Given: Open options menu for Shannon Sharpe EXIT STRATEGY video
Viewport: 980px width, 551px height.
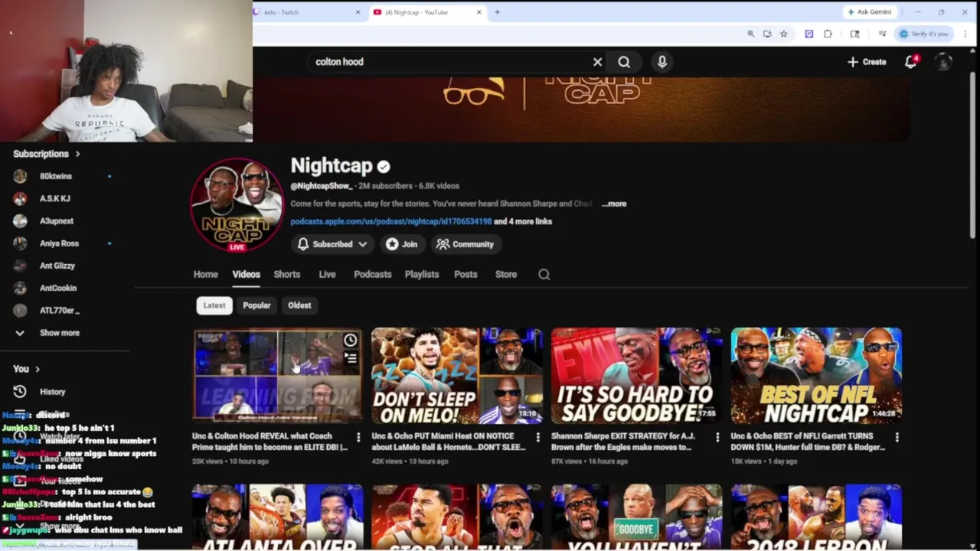Looking at the screenshot, I should (717, 437).
